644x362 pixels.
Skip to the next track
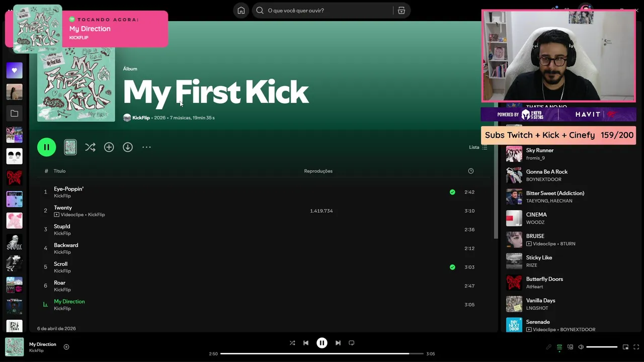(x=338, y=343)
